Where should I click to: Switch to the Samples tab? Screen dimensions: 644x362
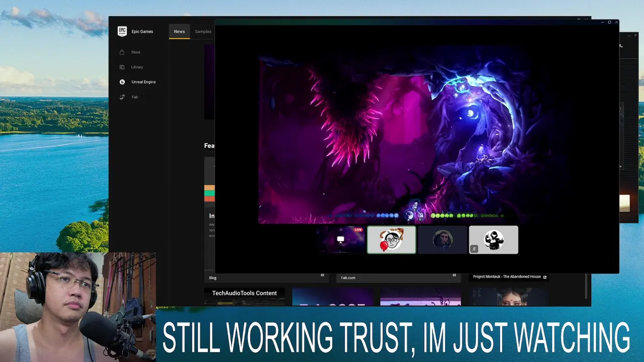[x=203, y=31]
